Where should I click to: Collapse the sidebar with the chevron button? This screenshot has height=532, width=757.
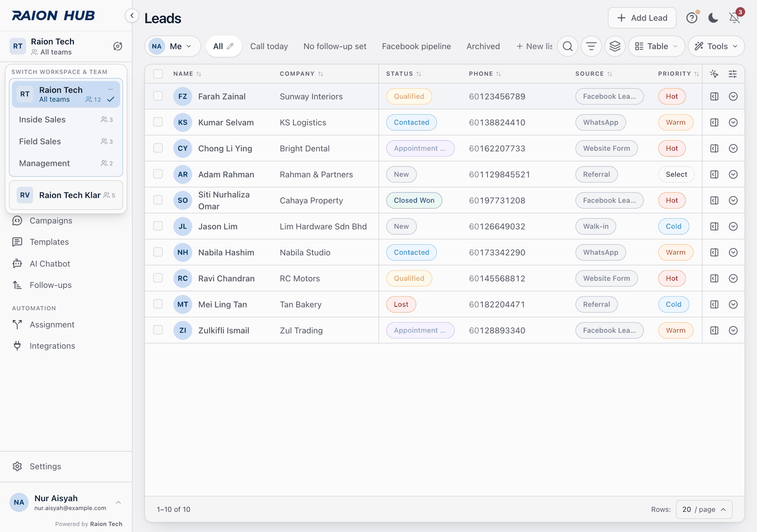[132, 16]
